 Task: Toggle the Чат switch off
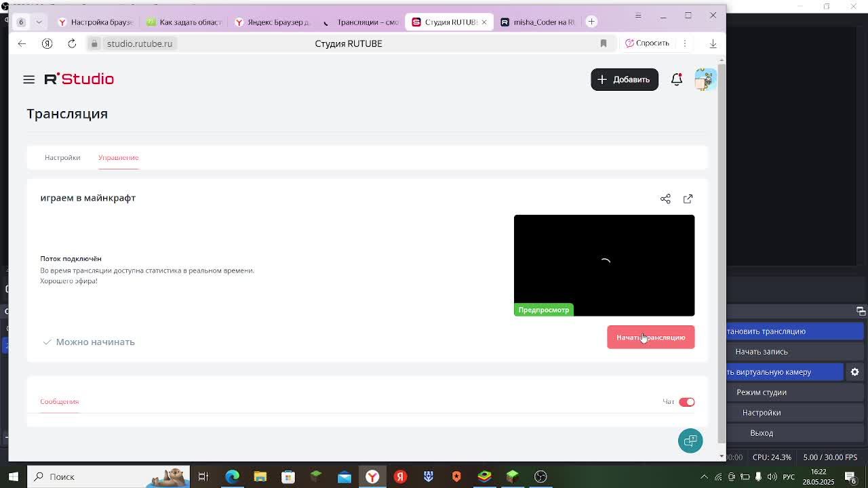click(x=686, y=402)
